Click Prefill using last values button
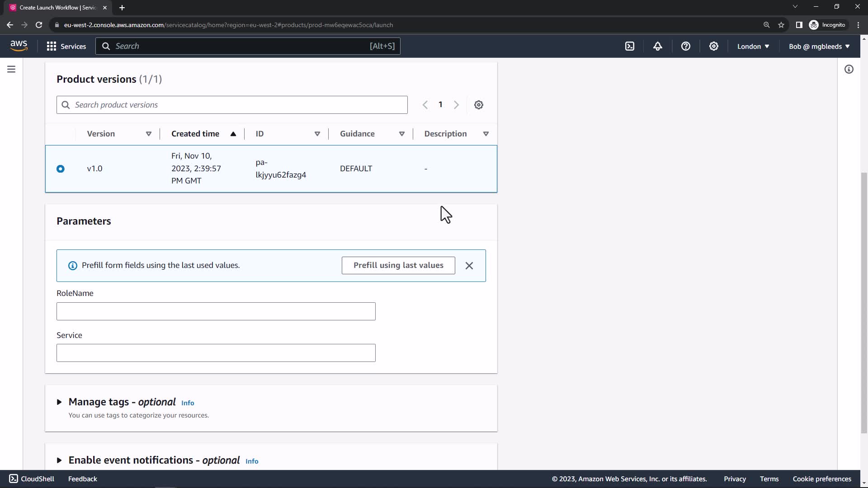 [398, 265]
